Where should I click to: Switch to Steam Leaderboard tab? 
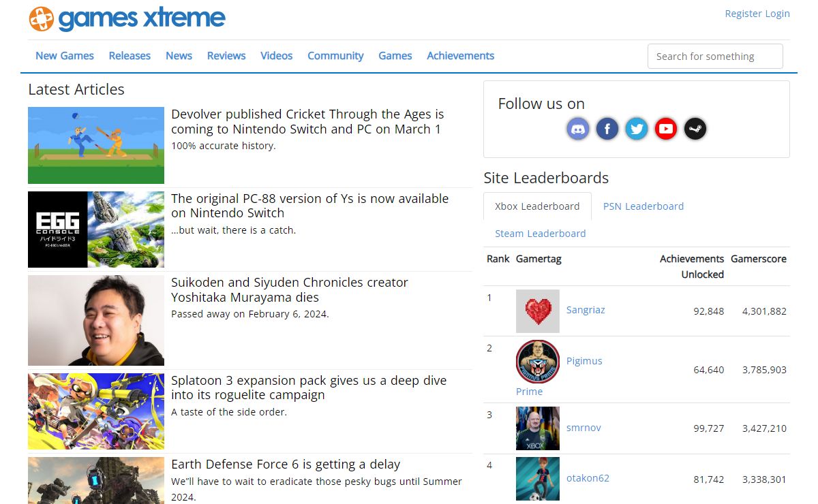[x=541, y=234]
